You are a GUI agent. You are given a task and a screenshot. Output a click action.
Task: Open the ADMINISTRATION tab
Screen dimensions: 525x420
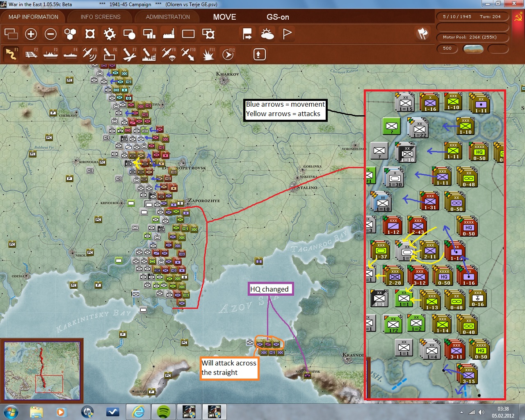coord(168,17)
